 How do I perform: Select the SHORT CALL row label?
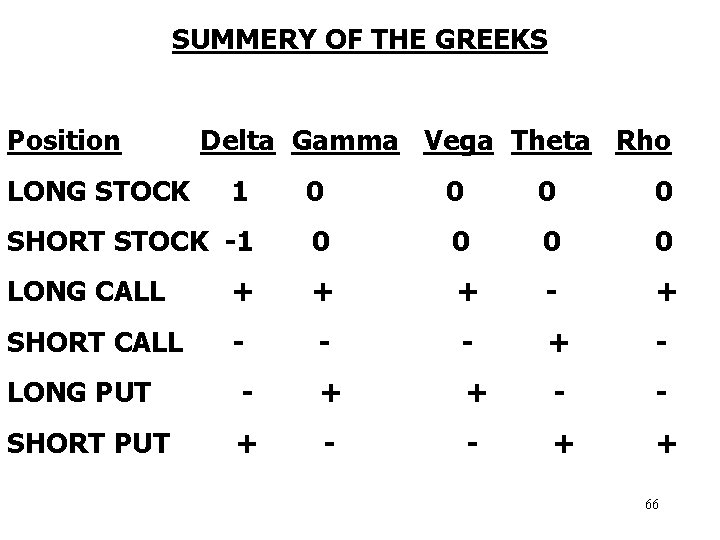[x=95, y=342]
